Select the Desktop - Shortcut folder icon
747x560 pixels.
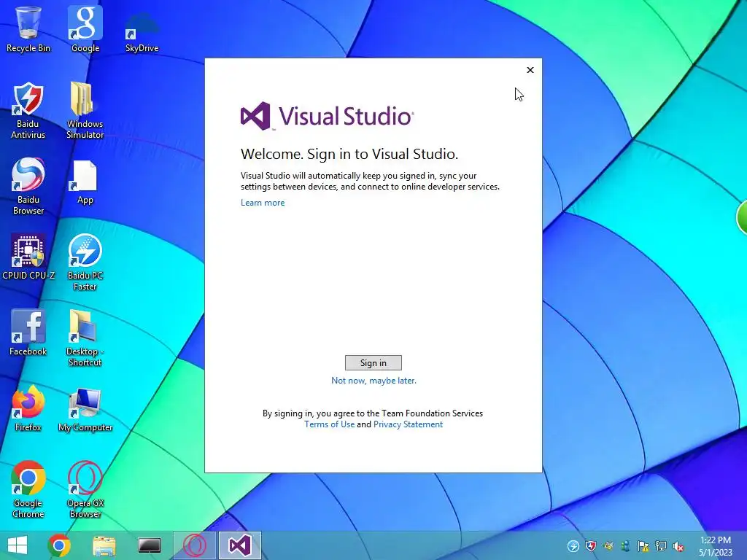pos(85,338)
